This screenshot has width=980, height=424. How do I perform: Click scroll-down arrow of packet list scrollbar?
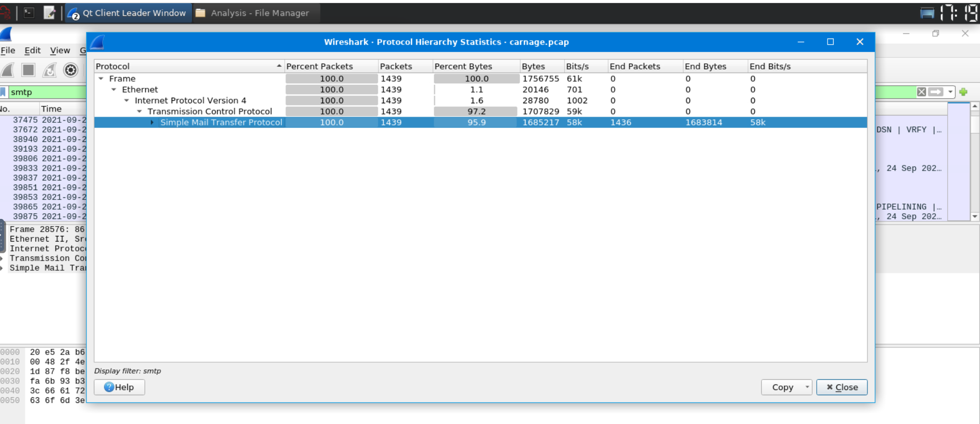tap(975, 216)
